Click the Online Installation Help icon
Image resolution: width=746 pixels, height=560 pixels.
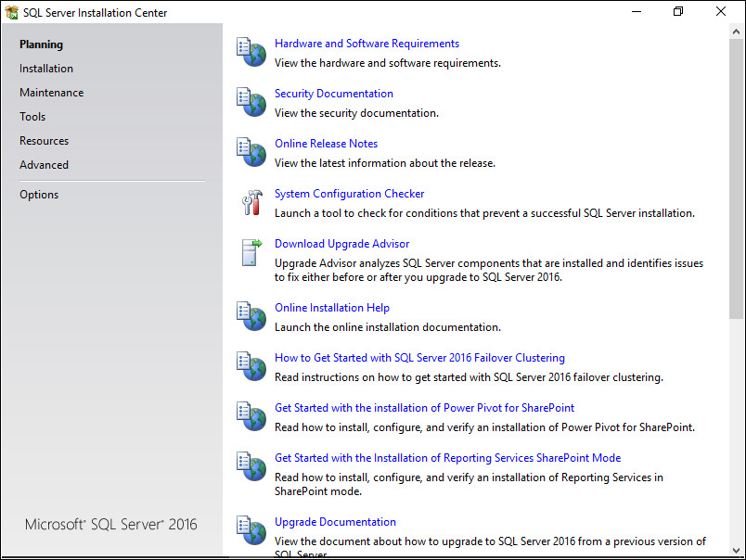251,317
